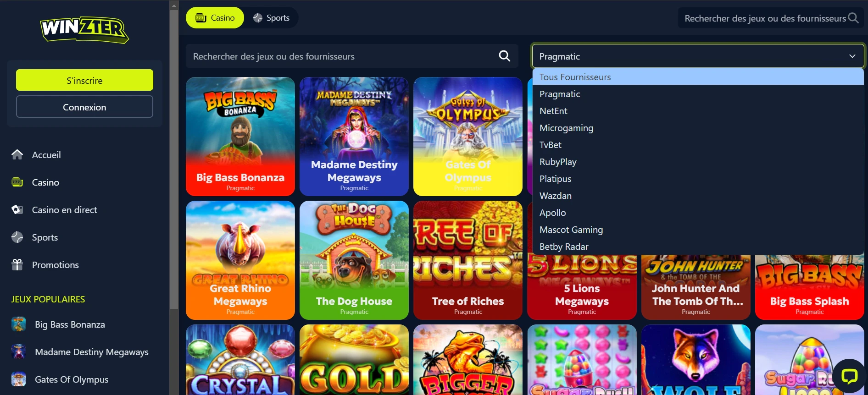The width and height of the screenshot is (868, 395).
Task: Click the magnifier icon in the top header search
Action: (x=853, y=18)
